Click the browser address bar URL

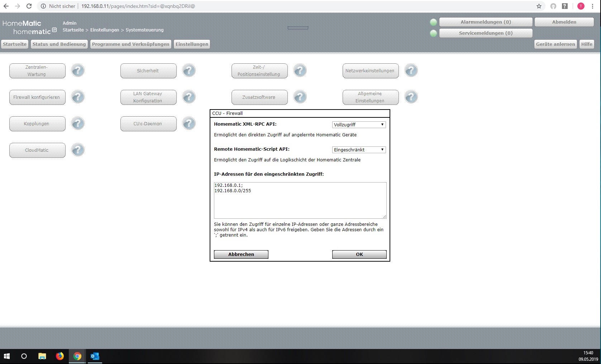click(138, 6)
